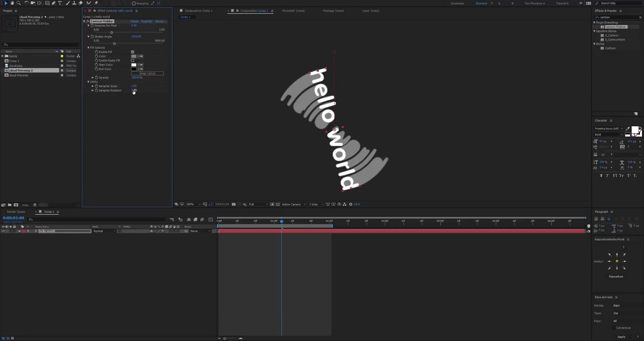Select the Rotation tool
Viewport: 644px width, 341px height.
[x=26, y=3]
